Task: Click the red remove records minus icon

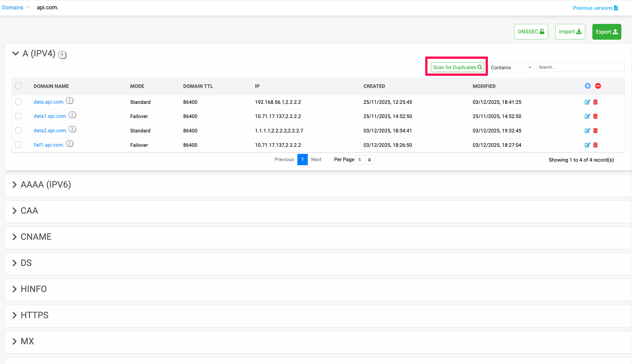Action: (x=598, y=86)
